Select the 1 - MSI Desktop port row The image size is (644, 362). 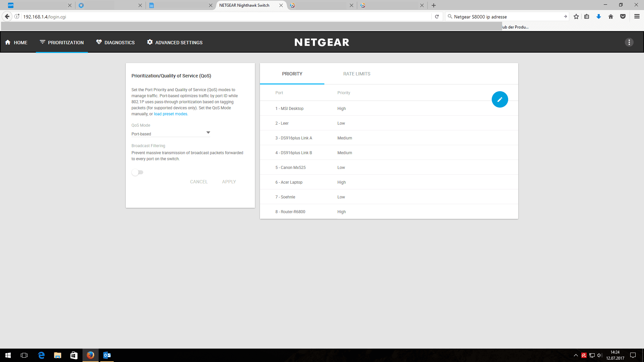pos(389,108)
